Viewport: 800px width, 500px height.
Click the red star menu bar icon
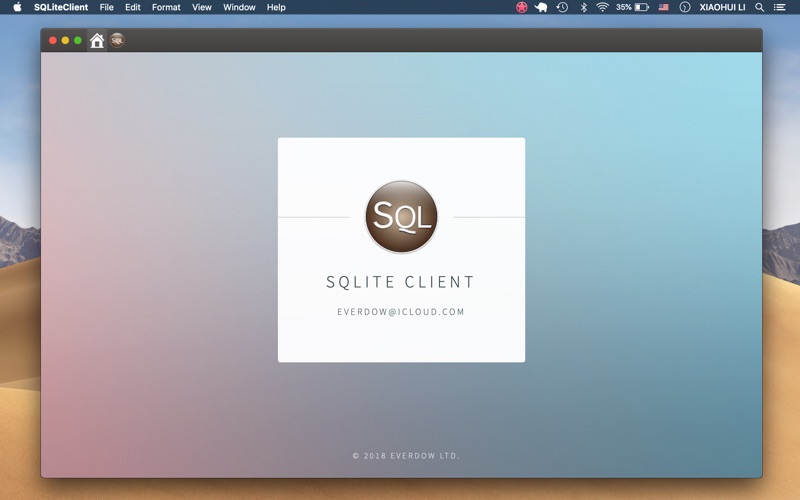point(521,7)
